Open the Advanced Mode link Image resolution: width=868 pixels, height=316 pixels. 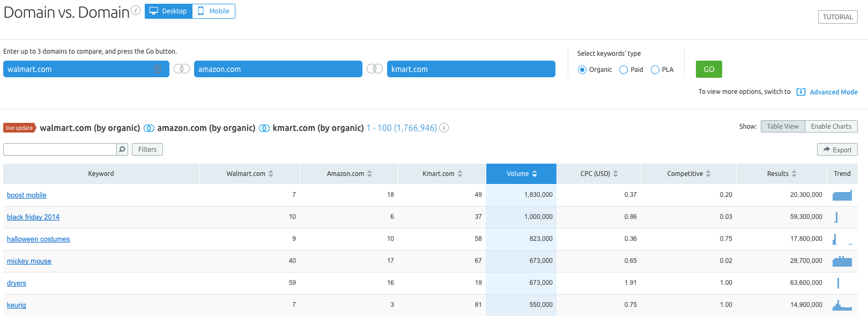click(x=834, y=92)
